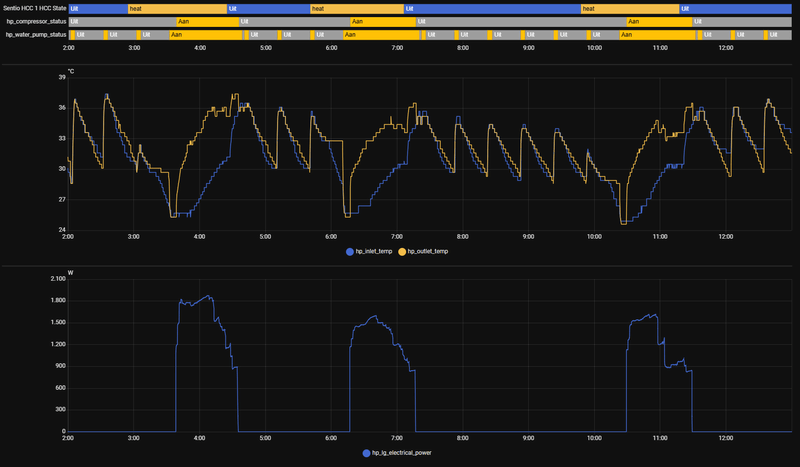Viewport: 800px width, 467px height.
Task: Click the 7:00 label under the temperature chart
Action: pos(397,237)
